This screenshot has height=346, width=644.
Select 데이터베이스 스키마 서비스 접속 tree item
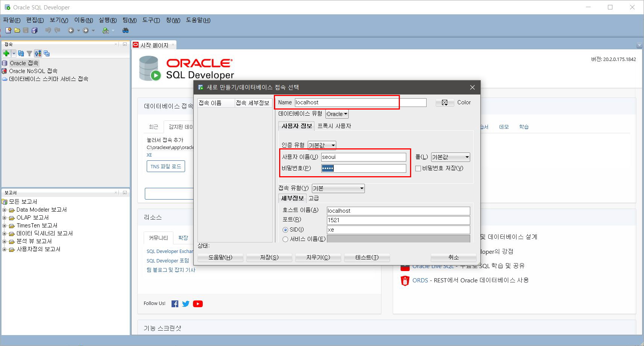(x=49, y=79)
